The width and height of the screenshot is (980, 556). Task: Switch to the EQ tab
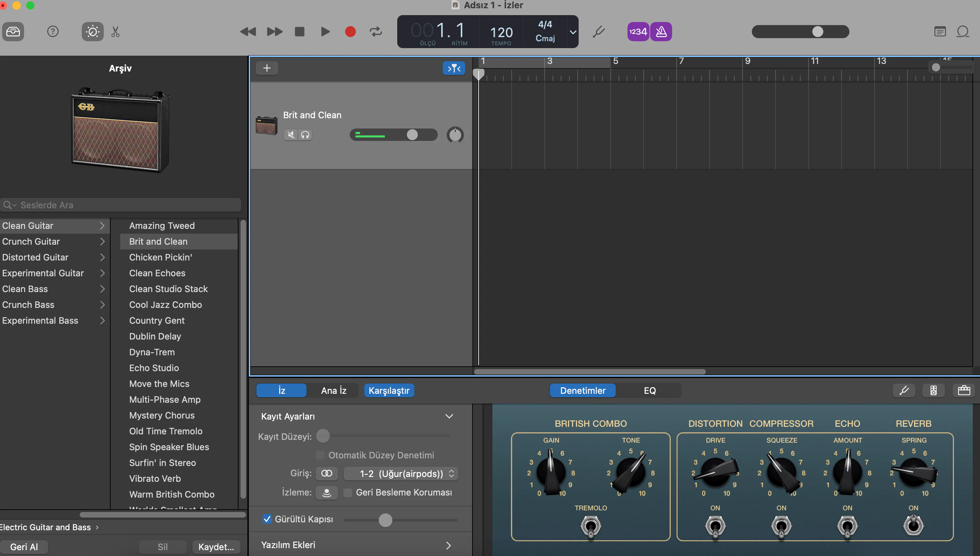(x=649, y=390)
